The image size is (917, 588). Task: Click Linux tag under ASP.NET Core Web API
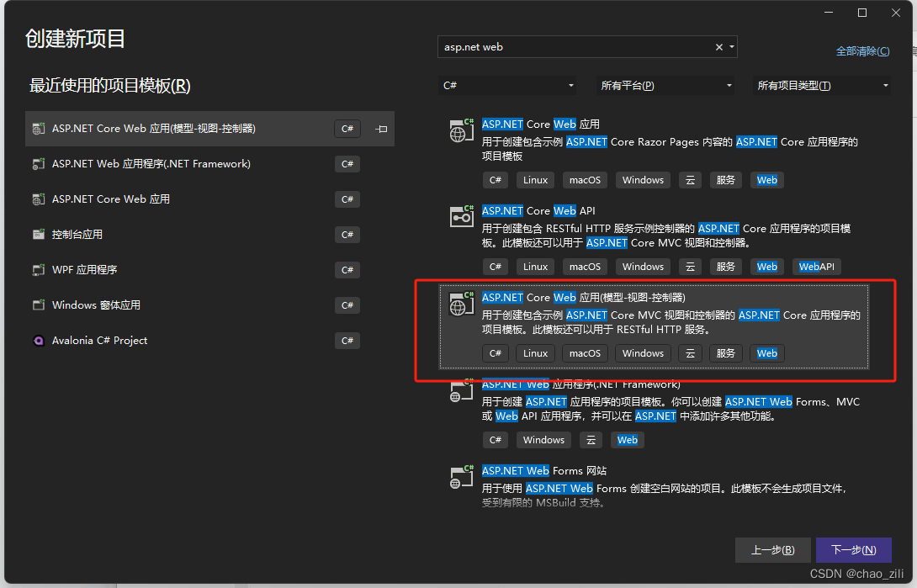(x=535, y=267)
